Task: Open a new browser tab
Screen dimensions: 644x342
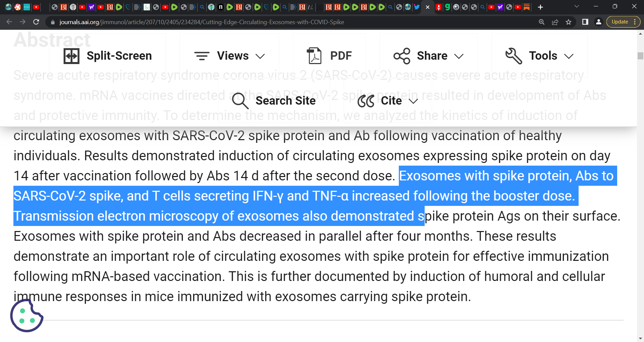Action: point(540,7)
